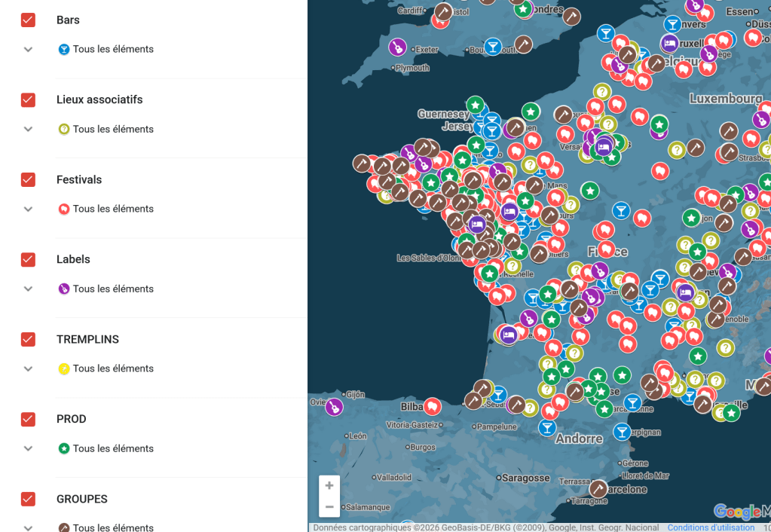Disable the Festivals layer checkbox
Screen dimensions: 771x532
pos(28,179)
